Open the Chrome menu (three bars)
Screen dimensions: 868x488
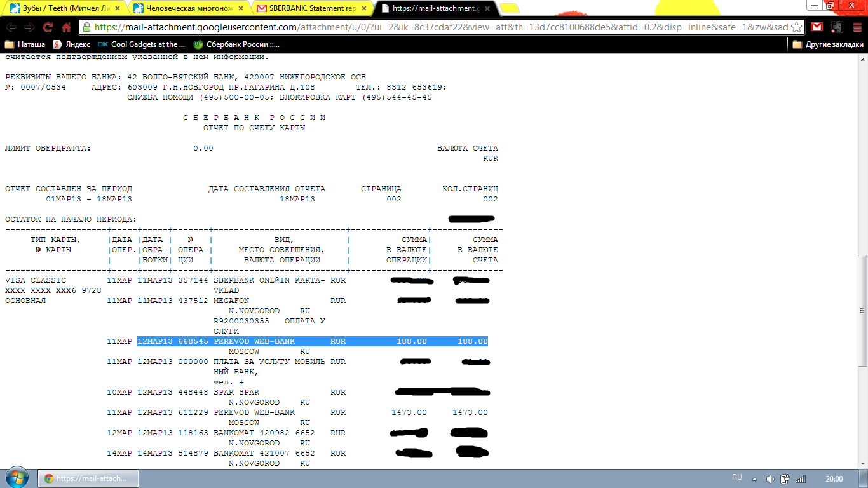(857, 27)
